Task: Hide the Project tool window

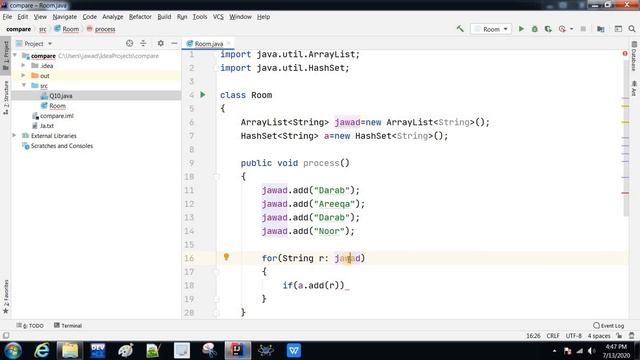Action: [174, 43]
